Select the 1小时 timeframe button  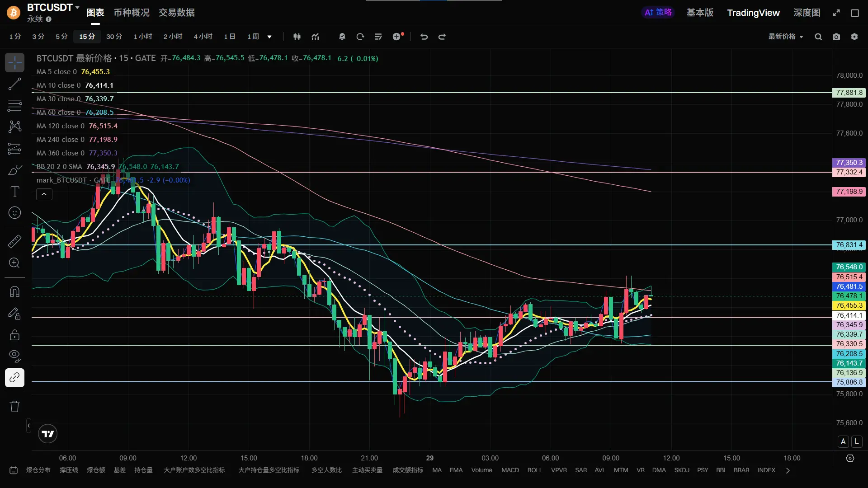coord(143,37)
